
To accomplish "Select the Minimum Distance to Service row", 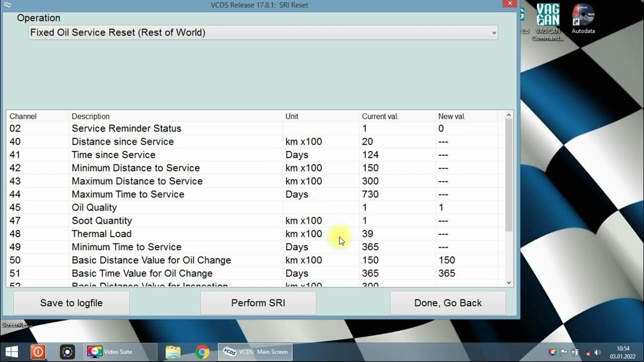I will point(255,168).
